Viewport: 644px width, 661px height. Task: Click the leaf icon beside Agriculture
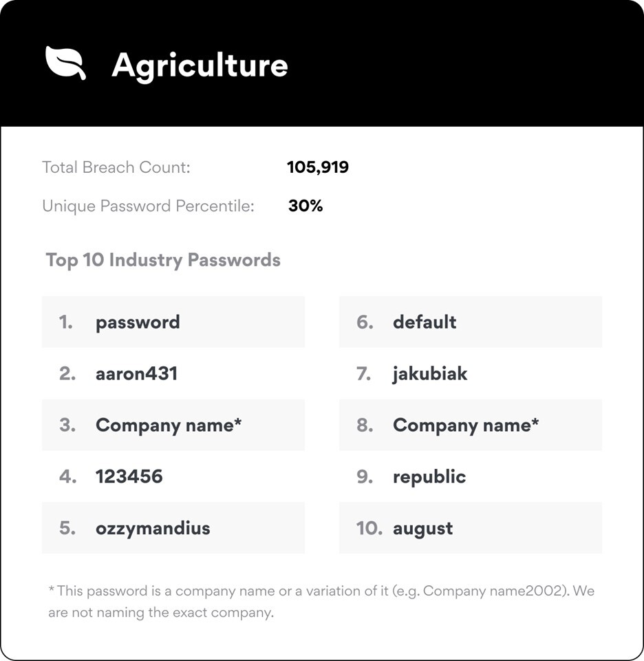pyautogui.click(x=65, y=63)
